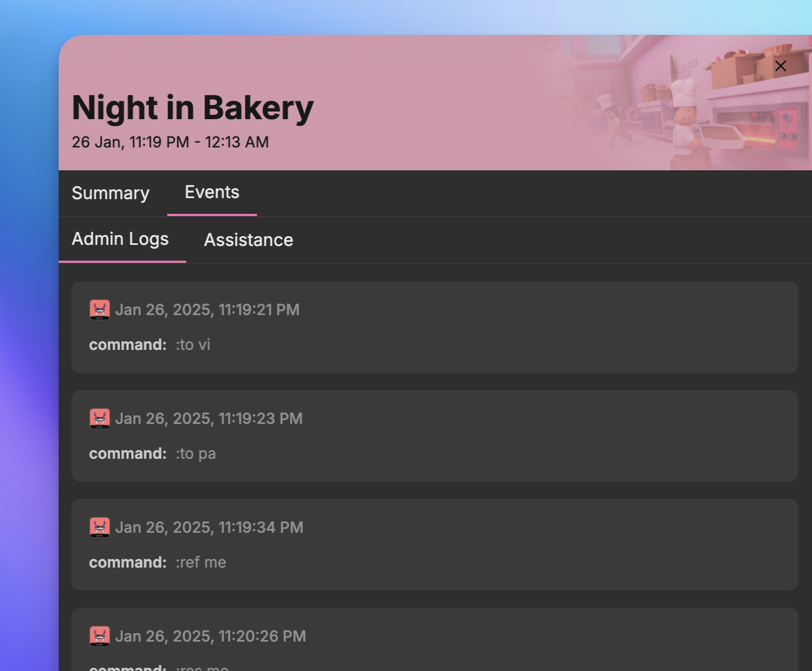The width and height of the screenshot is (812, 671).
Task: Click the 11:19:34 PM timestamp
Action: [210, 527]
